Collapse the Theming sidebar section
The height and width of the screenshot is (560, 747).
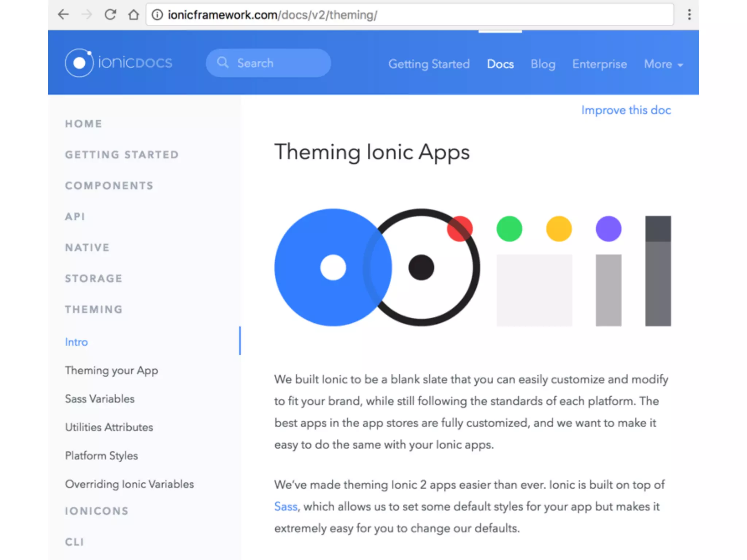point(94,310)
